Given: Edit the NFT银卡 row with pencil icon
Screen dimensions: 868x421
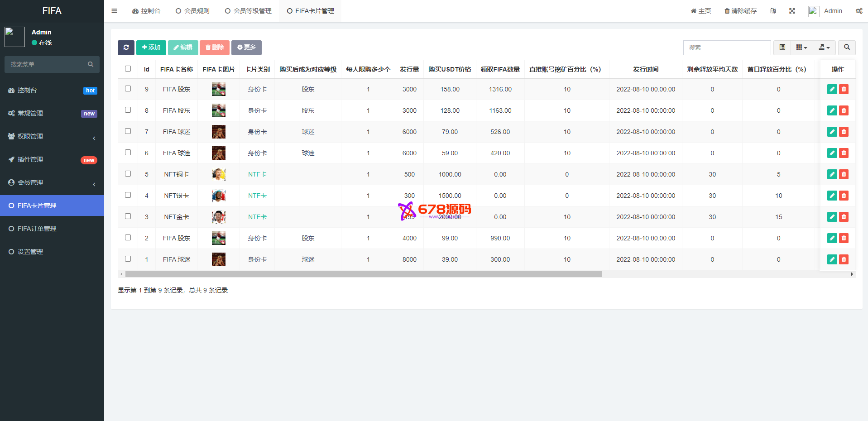Looking at the screenshot, I should tap(832, 196).
